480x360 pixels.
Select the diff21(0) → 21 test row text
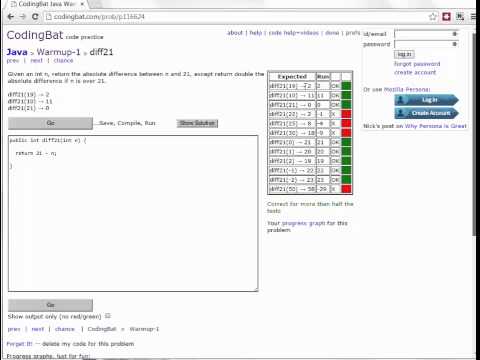click(290, 142)
